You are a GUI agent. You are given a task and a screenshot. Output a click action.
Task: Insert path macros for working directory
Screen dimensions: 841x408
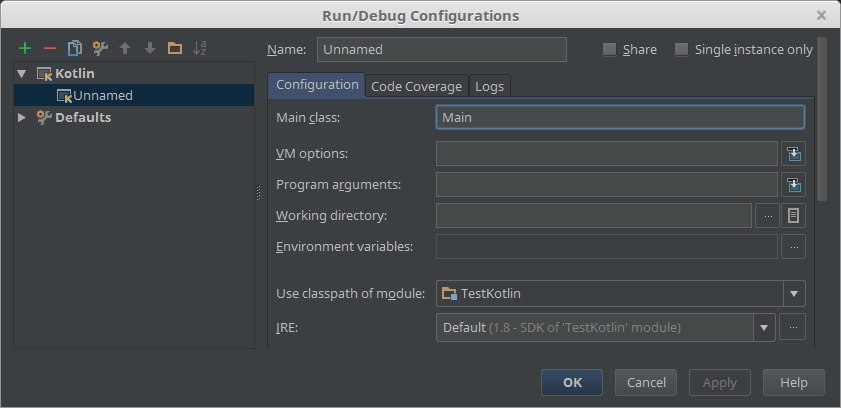coord(793,216)
